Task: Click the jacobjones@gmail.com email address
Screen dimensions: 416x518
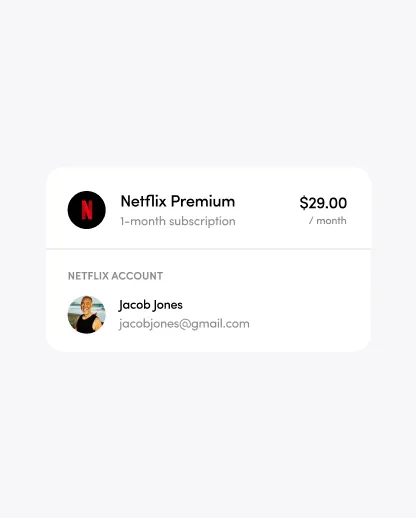Action: click(x=184, y=324)
